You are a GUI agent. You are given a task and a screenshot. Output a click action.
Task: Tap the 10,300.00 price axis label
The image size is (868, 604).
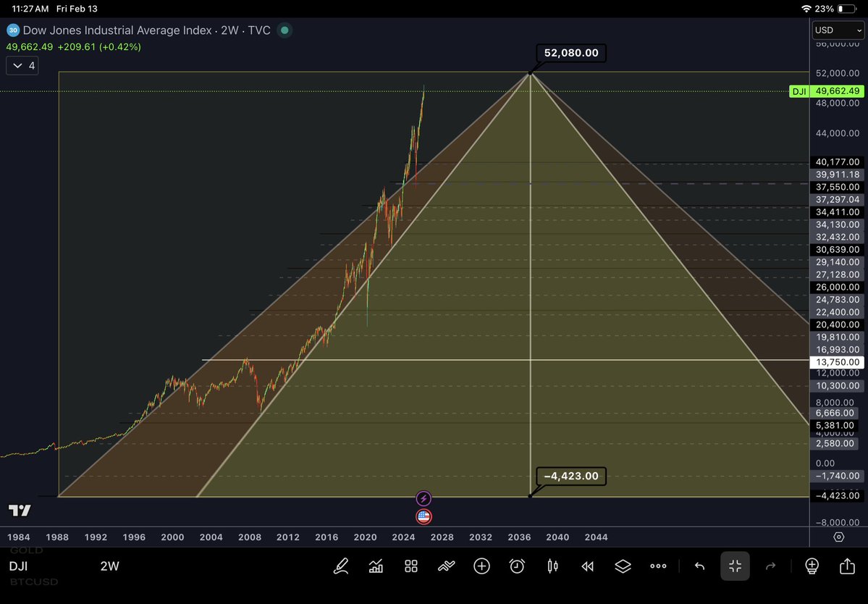(x=837, y=386)
